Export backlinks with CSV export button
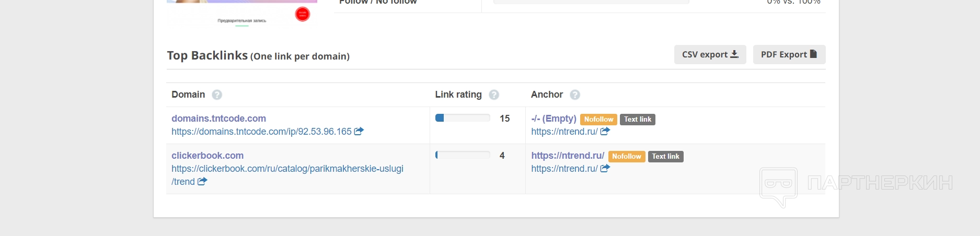 710,54
